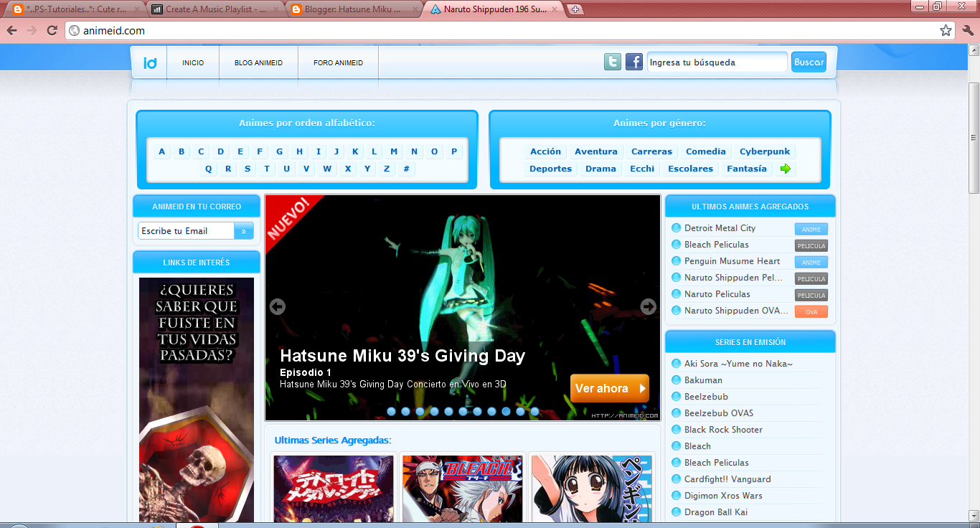Viewport: 980px width, 528px height.
Task: Select Aventura genre
Action: pos(595,151)
